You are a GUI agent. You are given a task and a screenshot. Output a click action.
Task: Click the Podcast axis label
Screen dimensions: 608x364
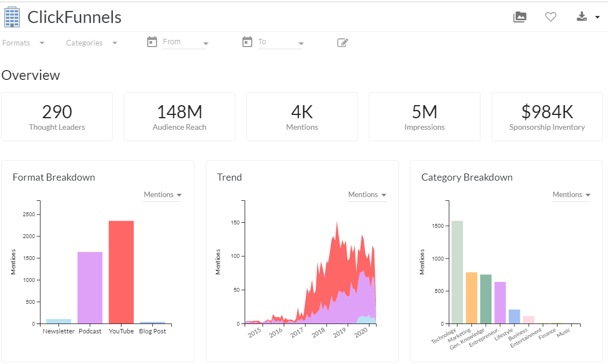(x=90, y=331)
